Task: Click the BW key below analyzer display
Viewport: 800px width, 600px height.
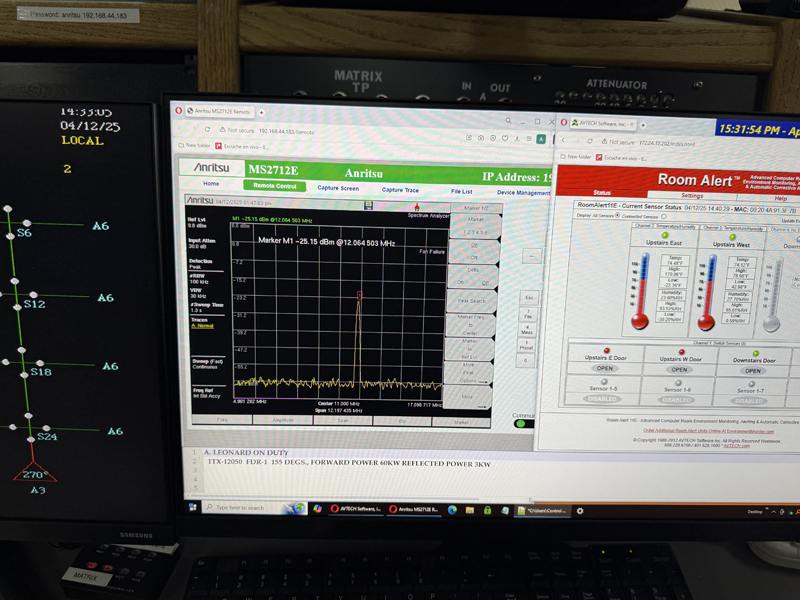Action: point(402,421)
